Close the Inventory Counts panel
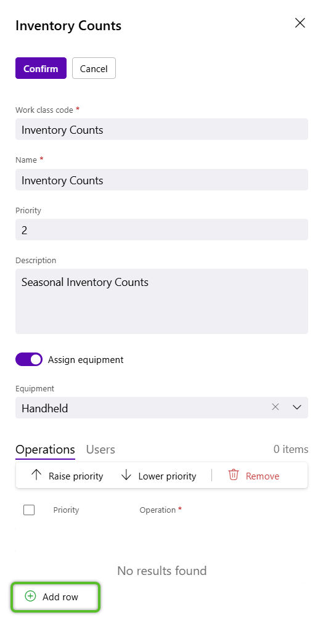 300,23
